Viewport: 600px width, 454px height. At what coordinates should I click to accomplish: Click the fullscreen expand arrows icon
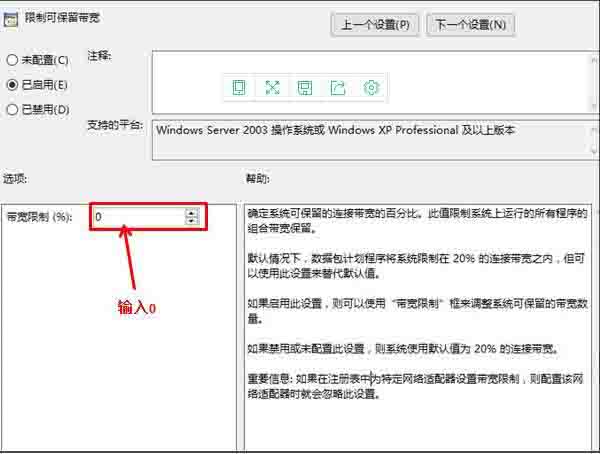click(272, 87)
